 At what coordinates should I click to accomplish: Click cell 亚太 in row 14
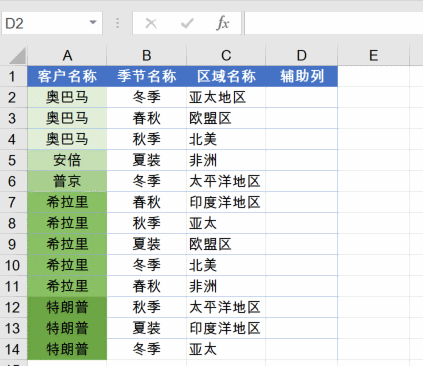click(226, 349)
